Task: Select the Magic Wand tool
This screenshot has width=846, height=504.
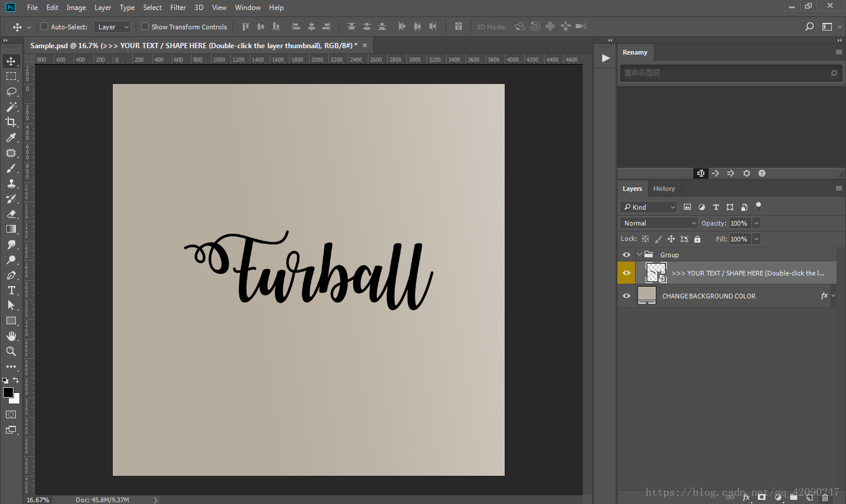Action: [x=11, y=107]
